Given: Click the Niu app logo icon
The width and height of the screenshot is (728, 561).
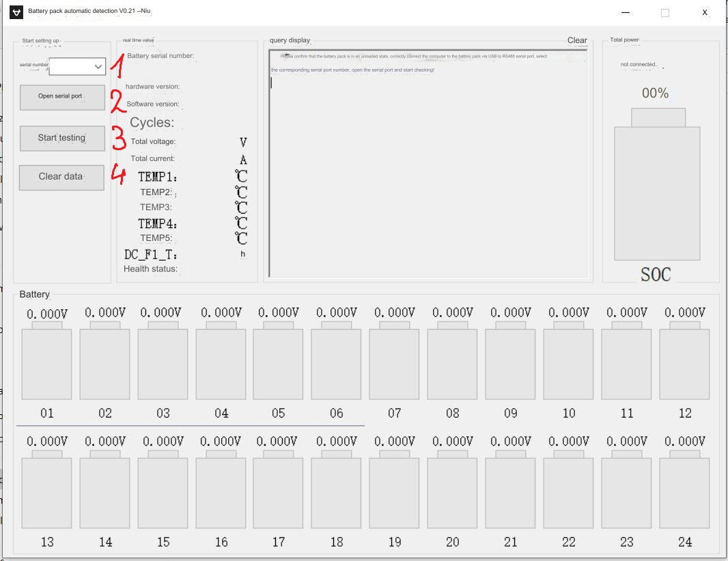Looking at the screenshot, I should pyautogui.click(x=16, y=12).
